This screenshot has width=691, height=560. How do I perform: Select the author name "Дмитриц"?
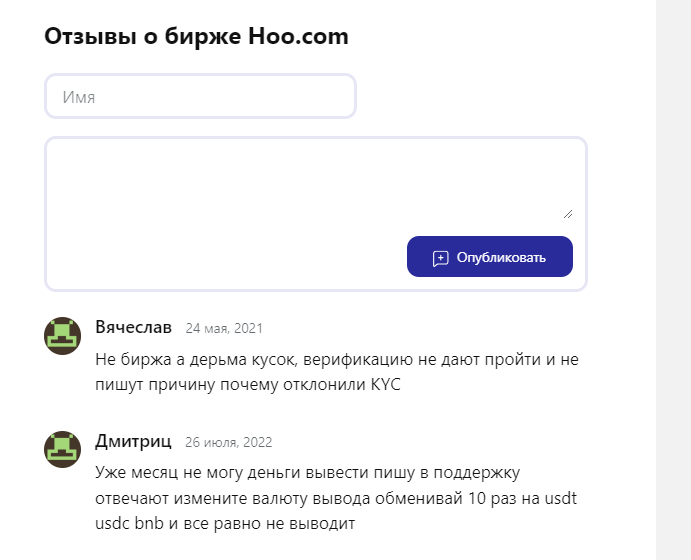[133, 441]
